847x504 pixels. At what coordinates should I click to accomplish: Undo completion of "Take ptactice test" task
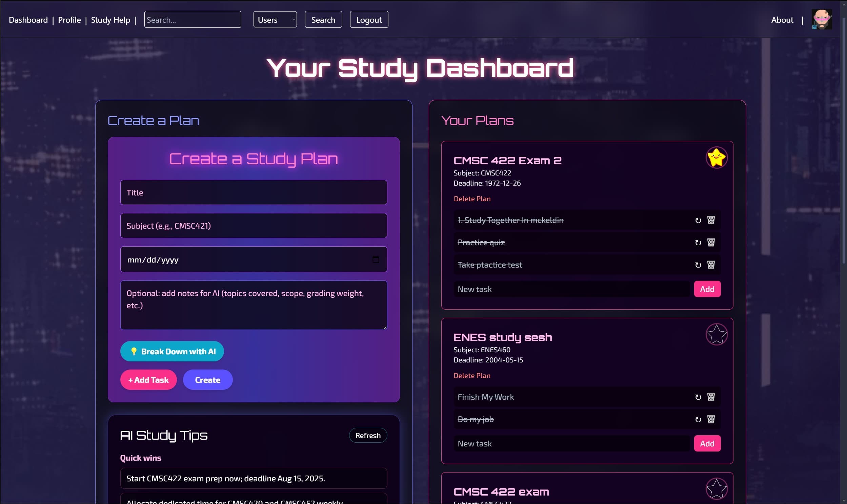pos(698,265)
